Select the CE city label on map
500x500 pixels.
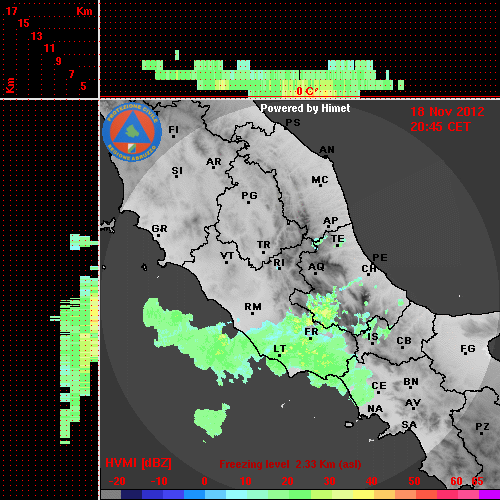[379, 386]
